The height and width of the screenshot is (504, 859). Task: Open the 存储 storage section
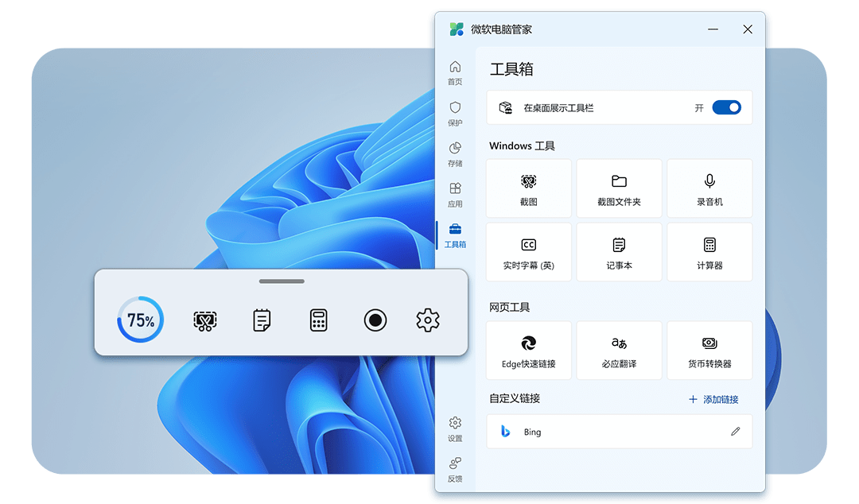tap(455, 154)
